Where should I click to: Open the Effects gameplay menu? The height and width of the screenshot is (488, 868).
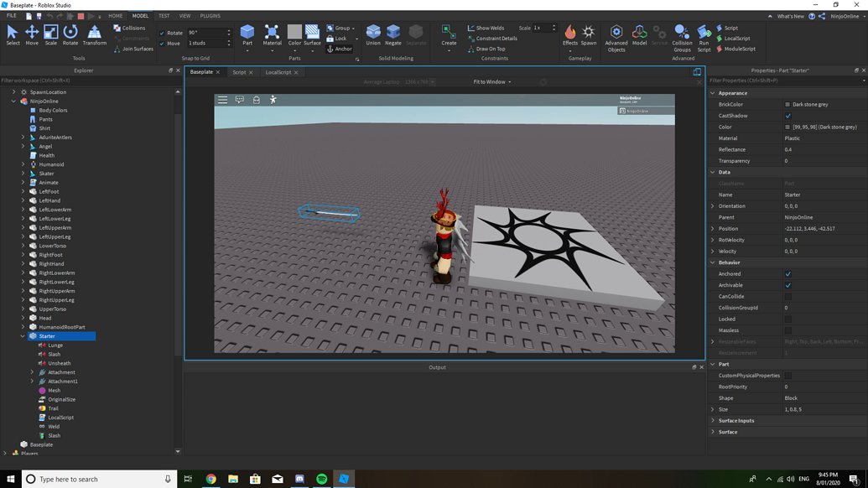[570, 35]
